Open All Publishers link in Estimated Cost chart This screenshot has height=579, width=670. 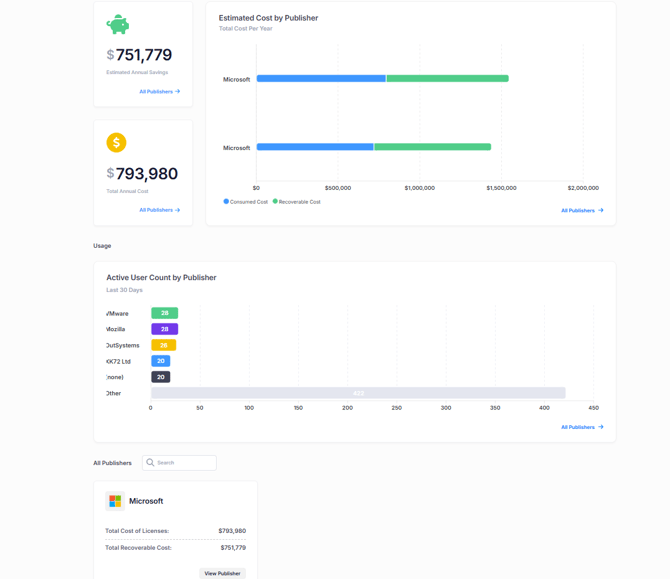point(582,210)
